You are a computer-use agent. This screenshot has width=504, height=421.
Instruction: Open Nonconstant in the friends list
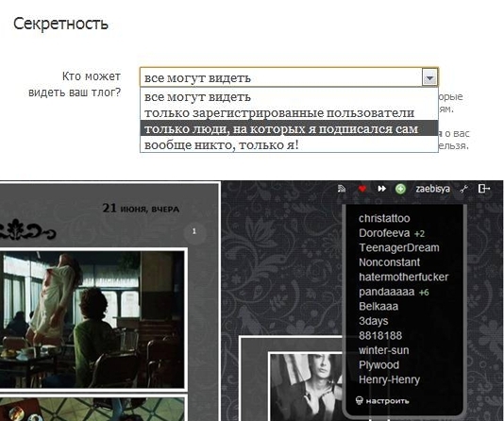[389, 262]
